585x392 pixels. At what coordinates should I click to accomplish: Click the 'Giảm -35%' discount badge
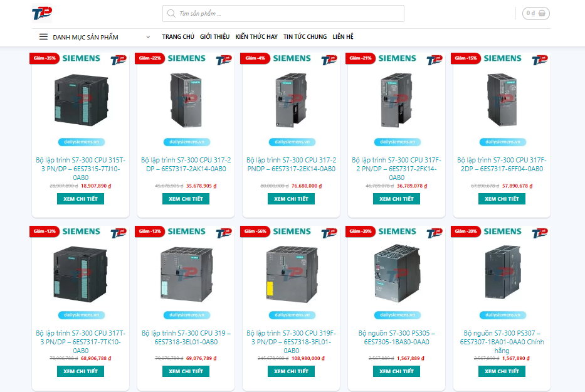coord(45,58)
